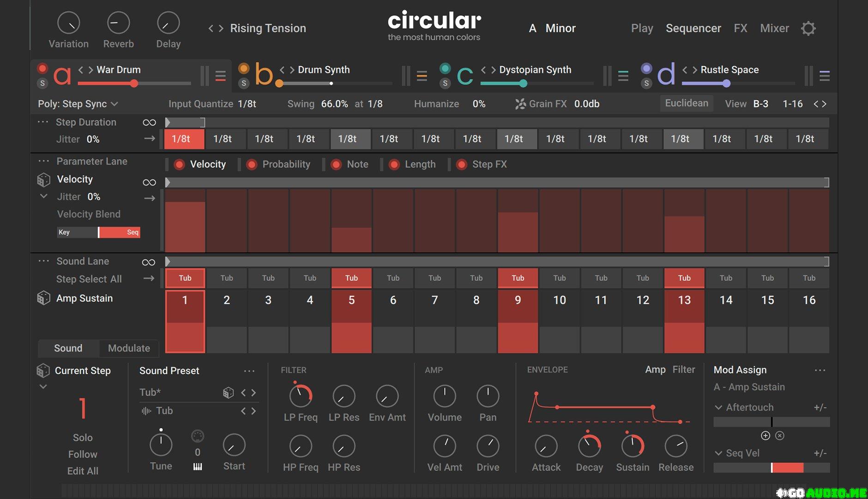The image size is (868, 499).
Task: Adjust the Velocity Blend Key/Seq slider
Action: coord(98,232)
